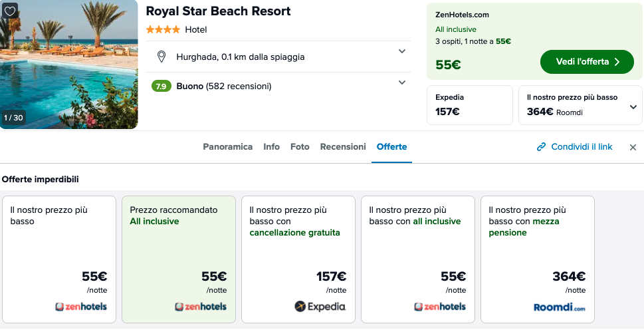
Task: Click the four-star hotel rating
Action: pos(163,30)
